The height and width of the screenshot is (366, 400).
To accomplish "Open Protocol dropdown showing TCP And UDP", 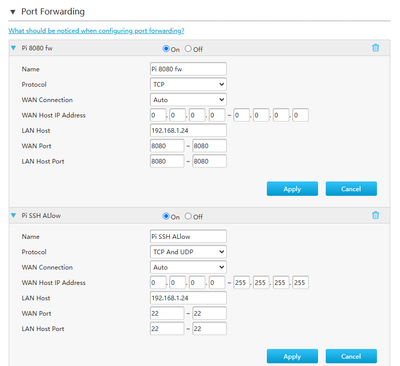I will click(x=188, y=252).
